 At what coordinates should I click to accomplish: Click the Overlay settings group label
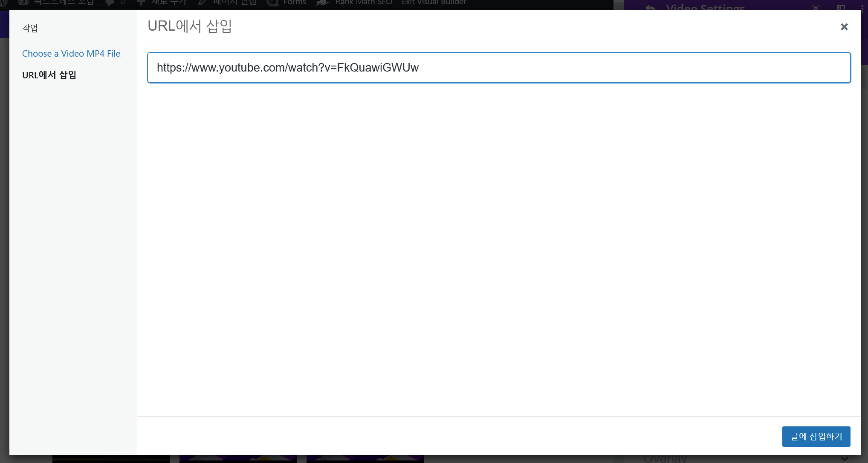point(665,459)
